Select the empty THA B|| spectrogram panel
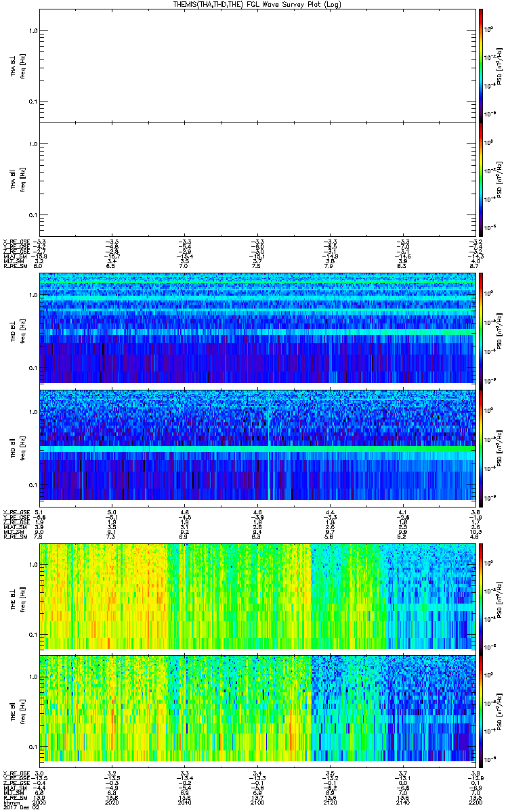 click(x=257, y=179)
